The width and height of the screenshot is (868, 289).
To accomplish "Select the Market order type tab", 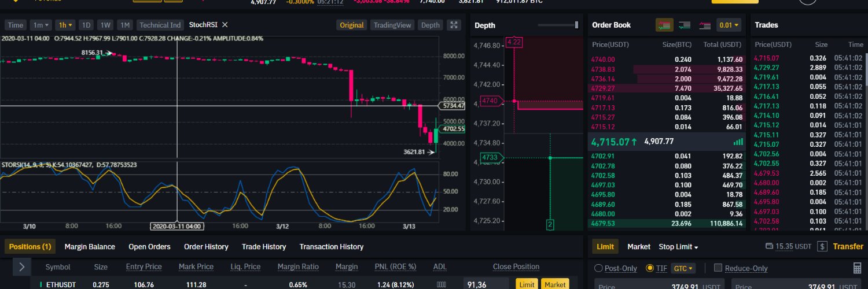I will click(639, 247).
